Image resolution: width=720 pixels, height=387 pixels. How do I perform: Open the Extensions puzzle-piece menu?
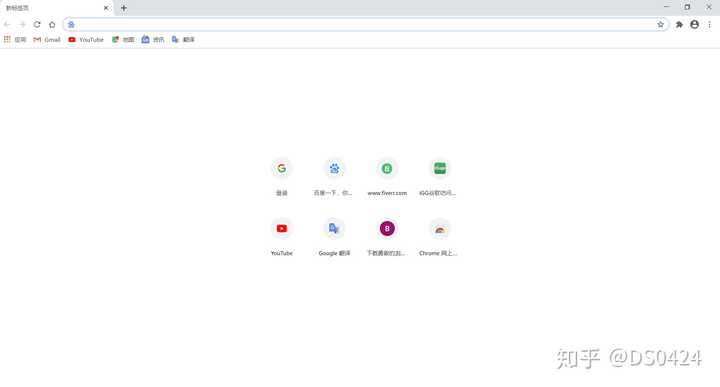click(679, 24)
